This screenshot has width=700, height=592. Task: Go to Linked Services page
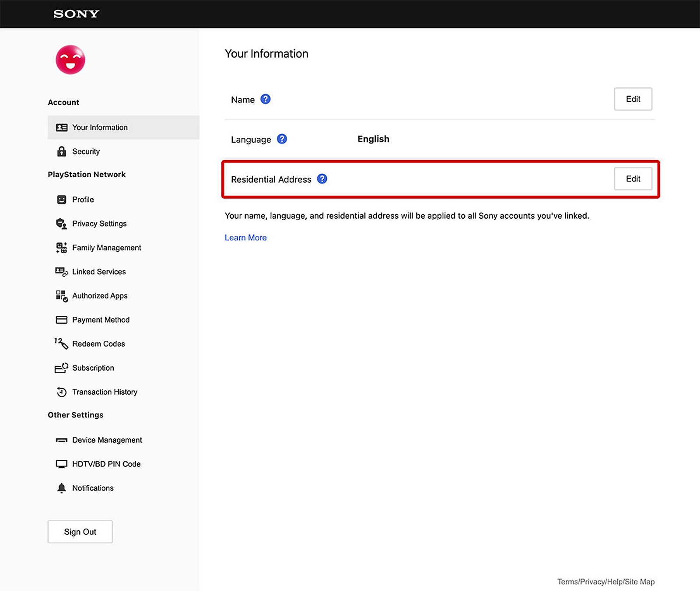coord(99,272)
